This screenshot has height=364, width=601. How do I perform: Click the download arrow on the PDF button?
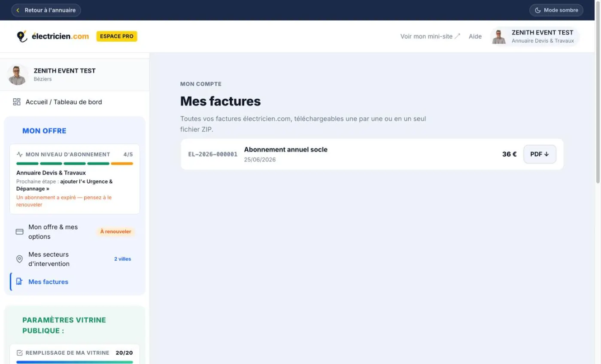546,155
